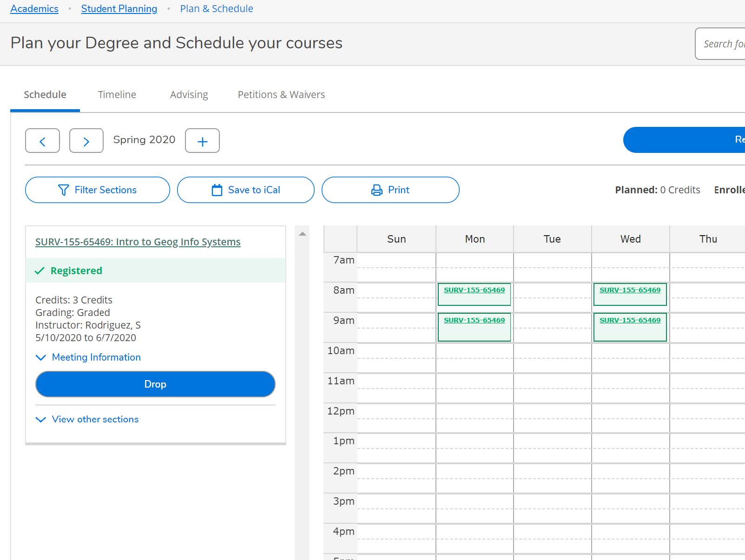Click the Filter Sections funnel icon
This screenshot has height=560, width=745.
[x=64, y=190]
